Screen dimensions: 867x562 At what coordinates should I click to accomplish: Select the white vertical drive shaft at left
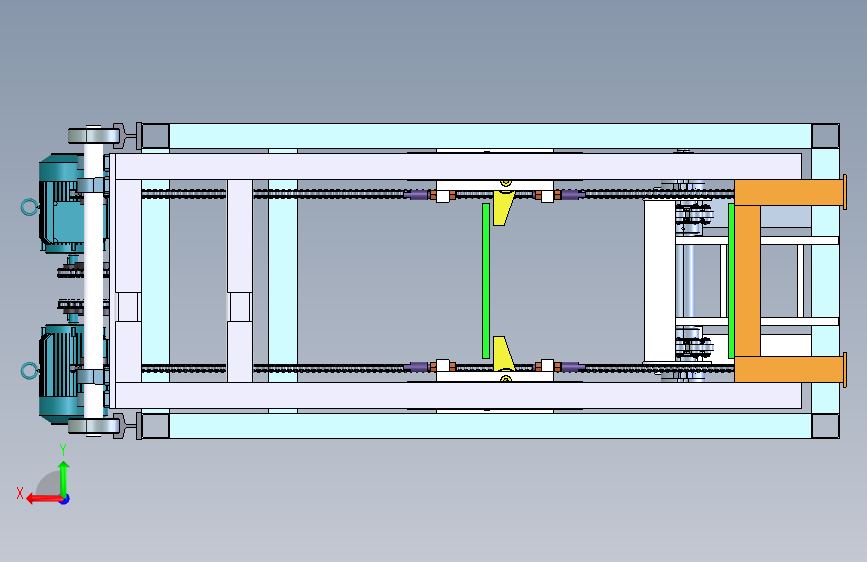93,281
